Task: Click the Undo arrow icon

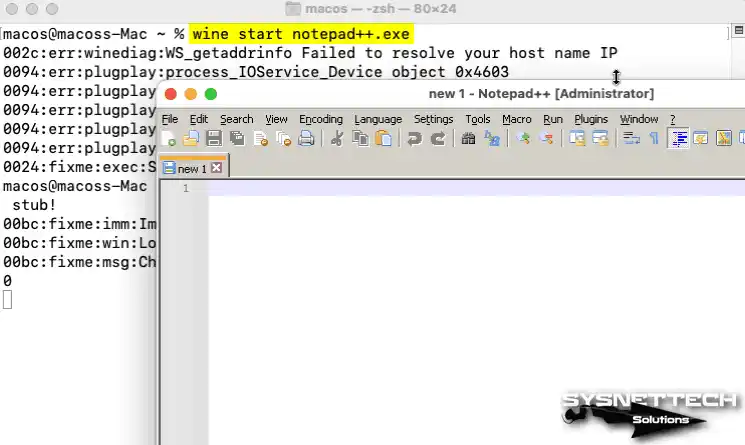Action: pos(415,139)
